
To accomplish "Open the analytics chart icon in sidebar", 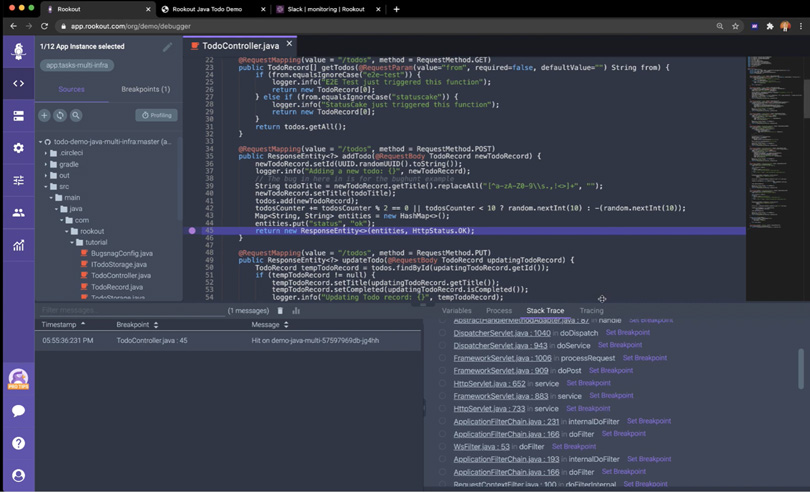I will pyautogui.click(x=19, y=245).
